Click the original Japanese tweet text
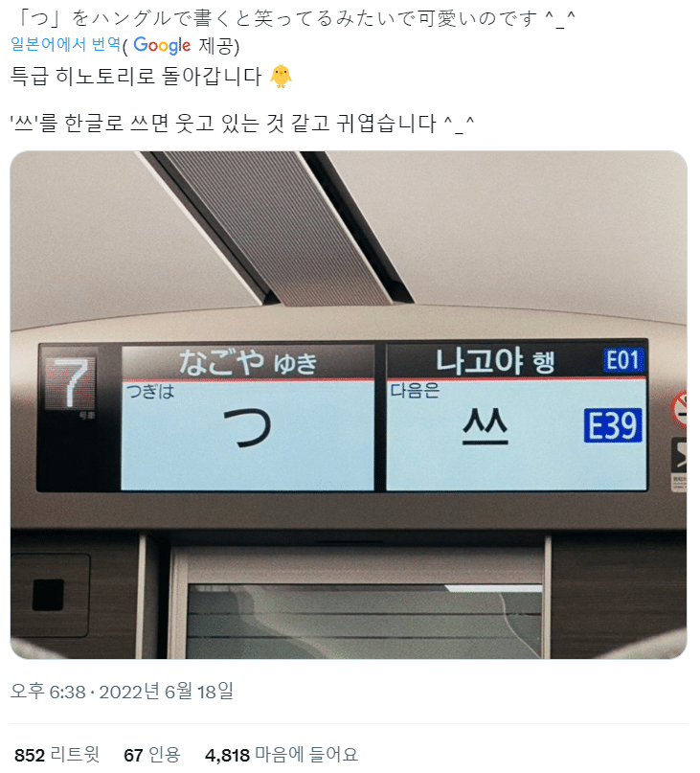 click(295, 18)
